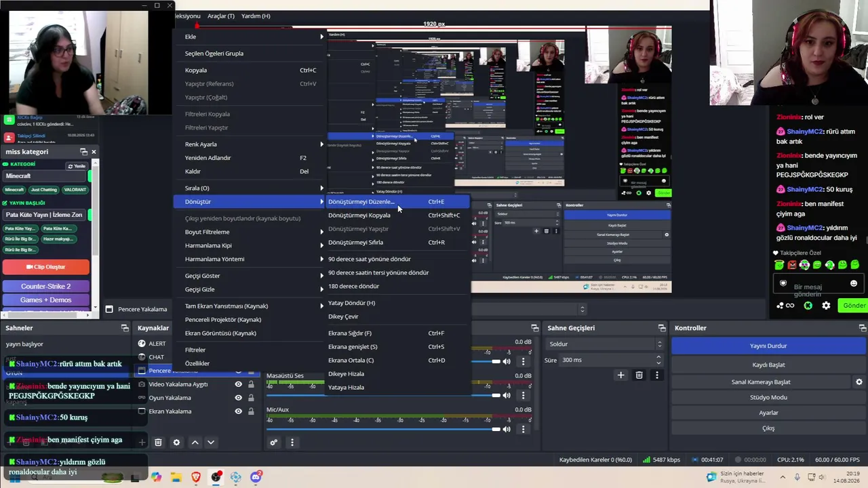Open Mic/Aux mixer options menu
This screenshot has width=868, height=488.
coord(523,429)
